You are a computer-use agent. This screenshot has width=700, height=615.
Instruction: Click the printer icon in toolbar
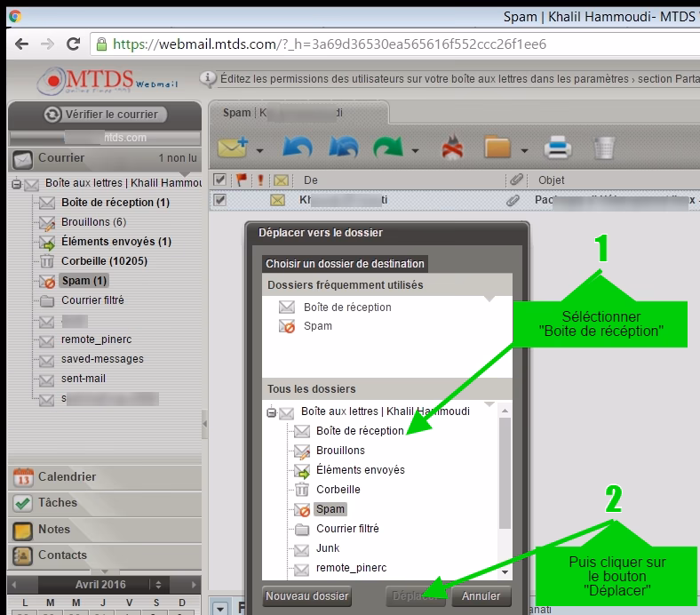pyautogui.click(x=558, y=147)
